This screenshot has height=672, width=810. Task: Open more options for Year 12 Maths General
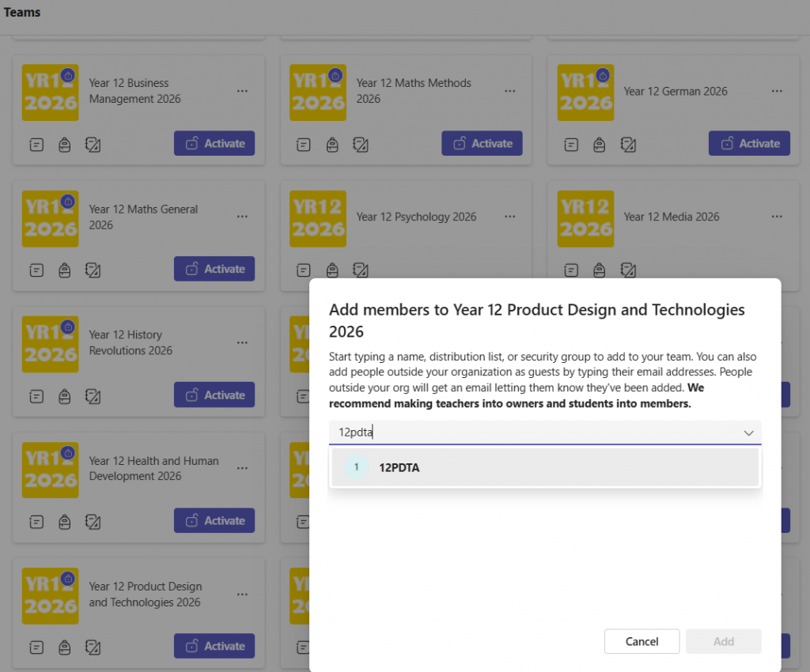pos(242,217)
